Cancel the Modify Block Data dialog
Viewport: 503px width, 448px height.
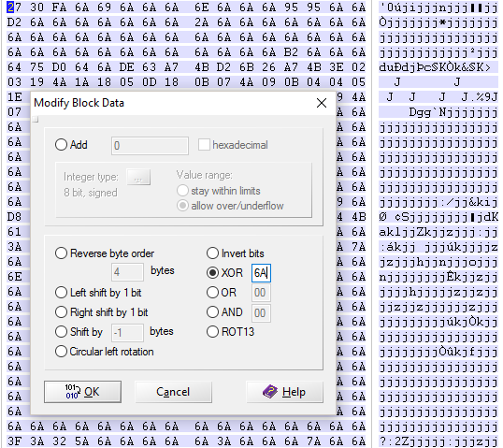(173, 392)
